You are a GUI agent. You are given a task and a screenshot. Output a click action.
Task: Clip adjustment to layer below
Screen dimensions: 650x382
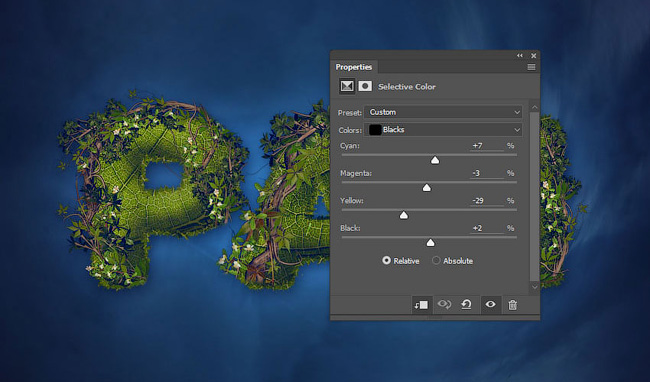coord(422,305)
